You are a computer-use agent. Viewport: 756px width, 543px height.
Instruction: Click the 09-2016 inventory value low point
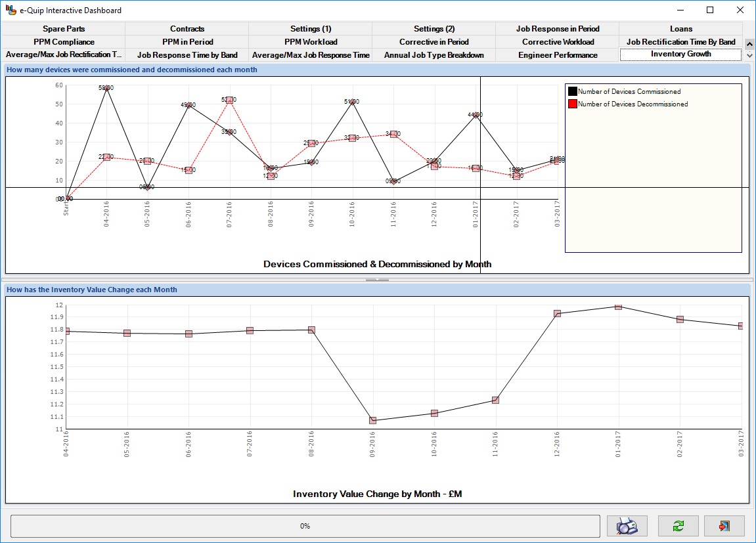[372, 420]
